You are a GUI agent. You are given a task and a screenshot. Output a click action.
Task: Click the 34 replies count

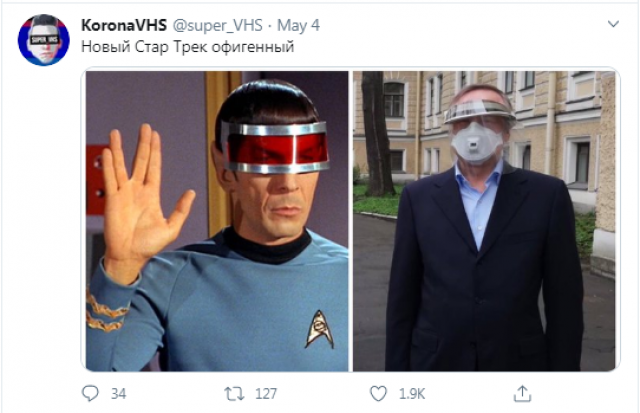click(118, 394)
